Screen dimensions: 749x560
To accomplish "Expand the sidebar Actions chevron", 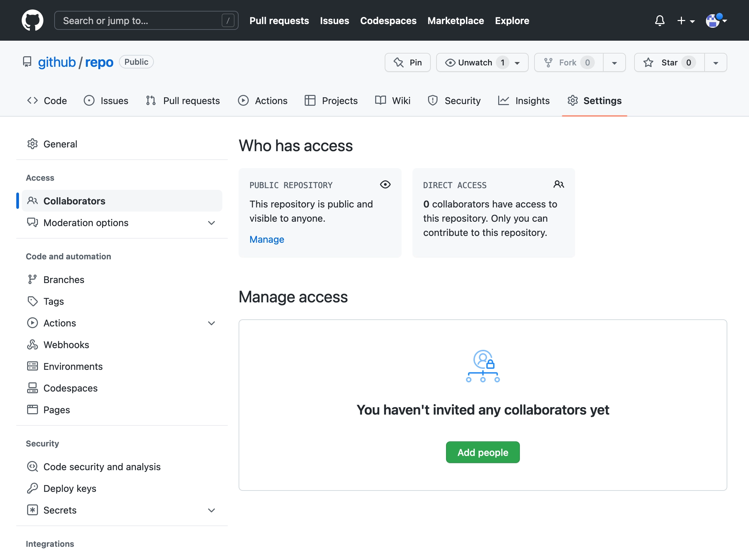I will 211,323.
